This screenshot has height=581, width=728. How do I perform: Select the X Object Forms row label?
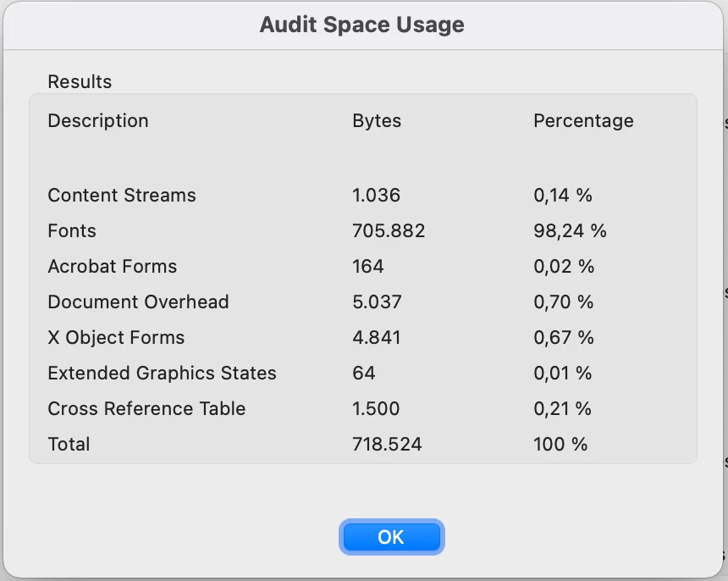point(116,338)
